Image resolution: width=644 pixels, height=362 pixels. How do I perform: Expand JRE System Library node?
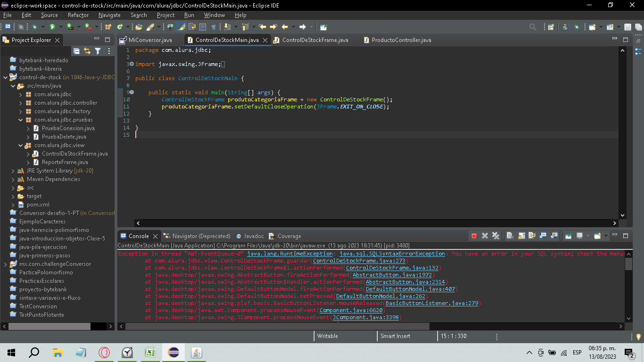13,171
